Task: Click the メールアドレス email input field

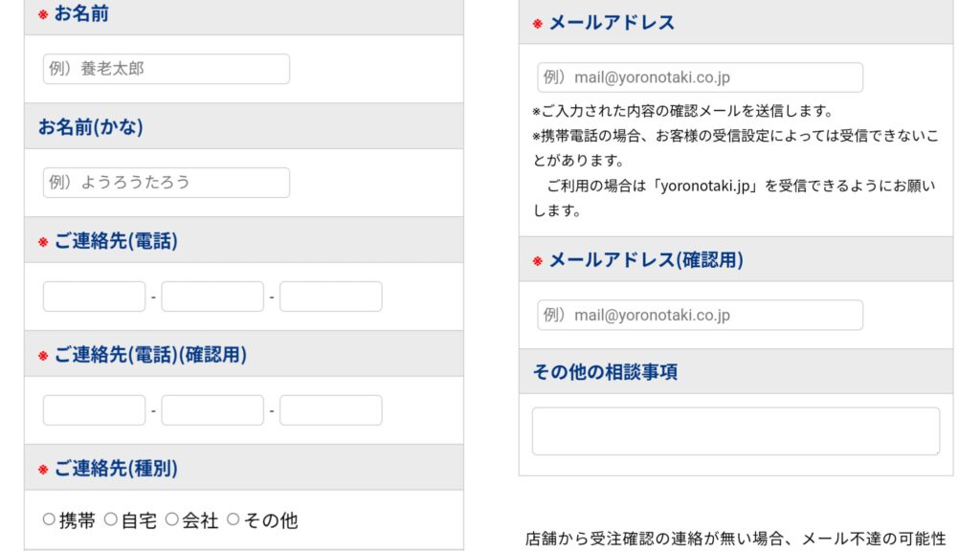Action: (700, 77)
